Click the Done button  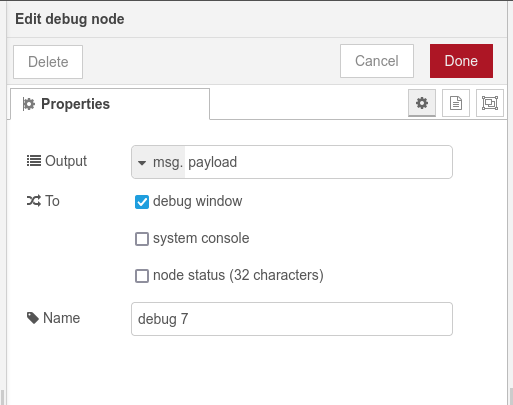point(461,61)
